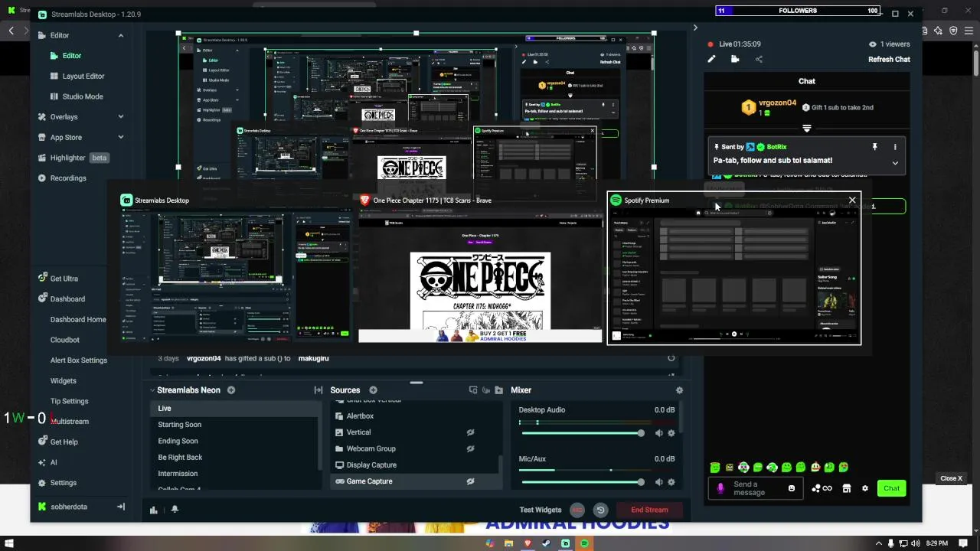Share stream via share icon
The width and height of the screenshot is (980, 551).
click(x=759, y=59)
